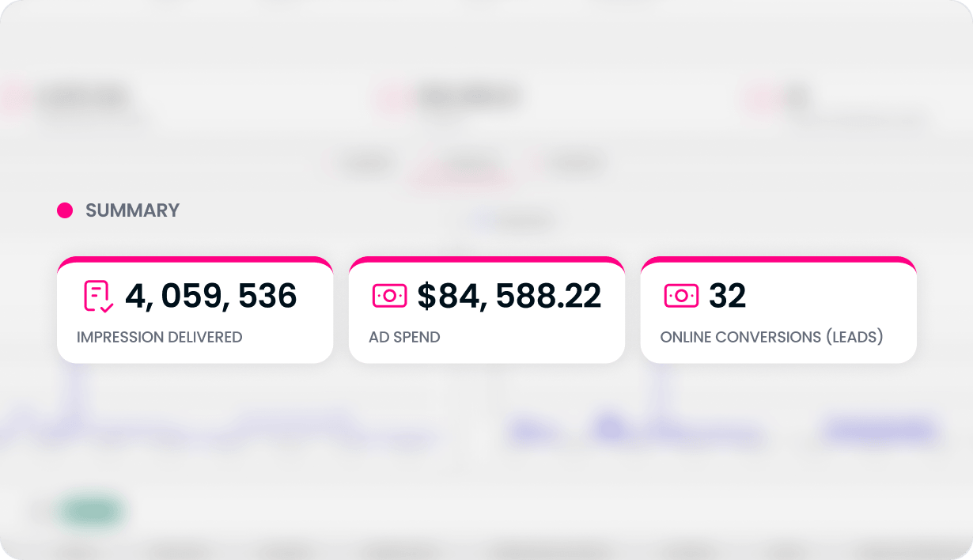Click the $84,588.22 ad spend value

509,296
